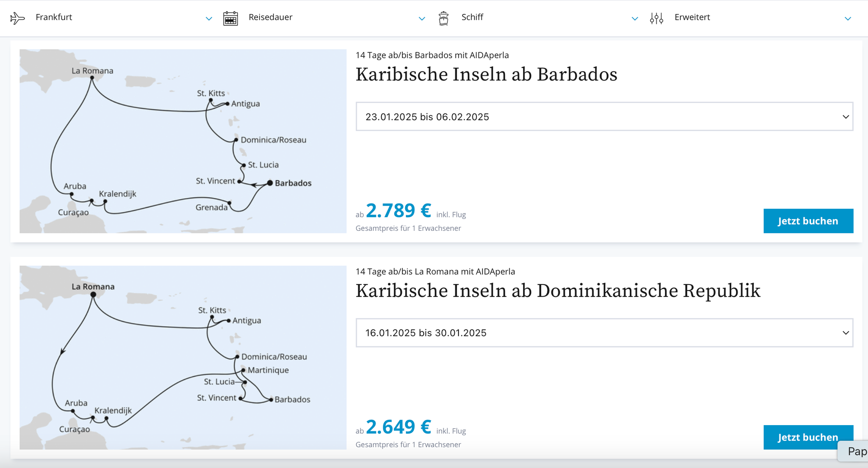Screen dimensions: 868x468
Task: Open the Frankfurt filter label
Action: 54,17
